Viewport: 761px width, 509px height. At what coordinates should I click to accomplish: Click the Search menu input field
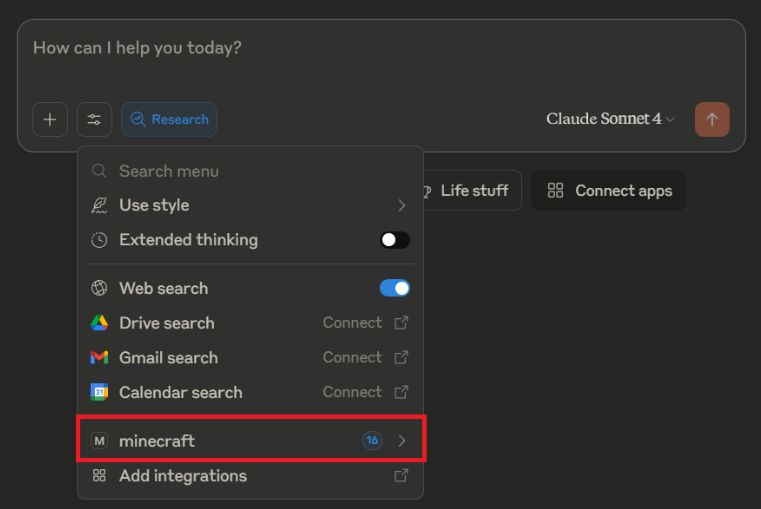pos(250,171)
